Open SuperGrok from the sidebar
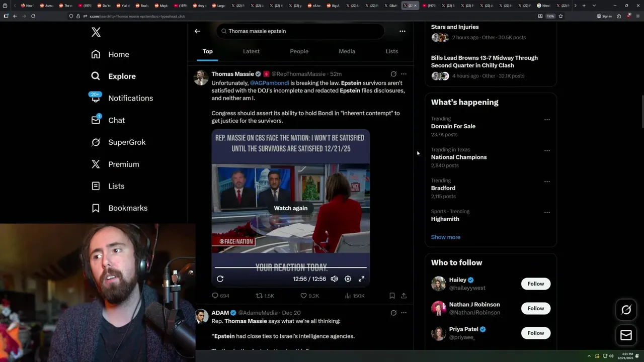Screen dimensions: 644x362 118,142
